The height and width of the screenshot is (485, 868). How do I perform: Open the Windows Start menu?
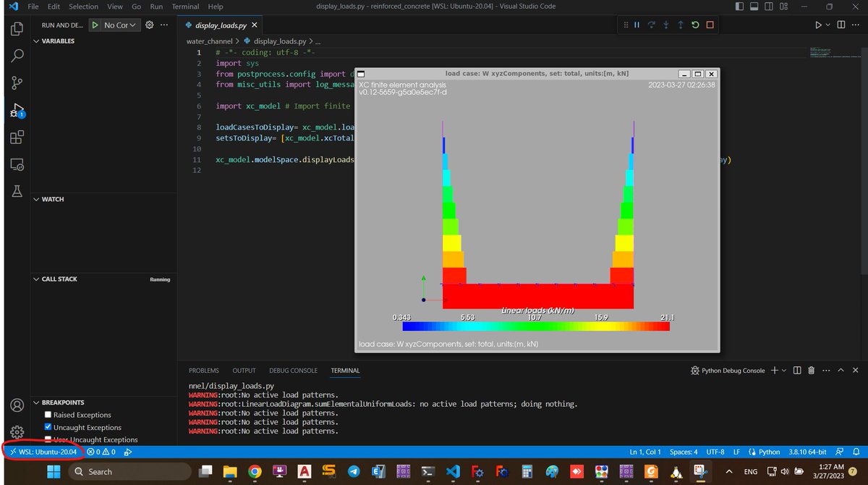pyautogui.click(x=54, y=471)
